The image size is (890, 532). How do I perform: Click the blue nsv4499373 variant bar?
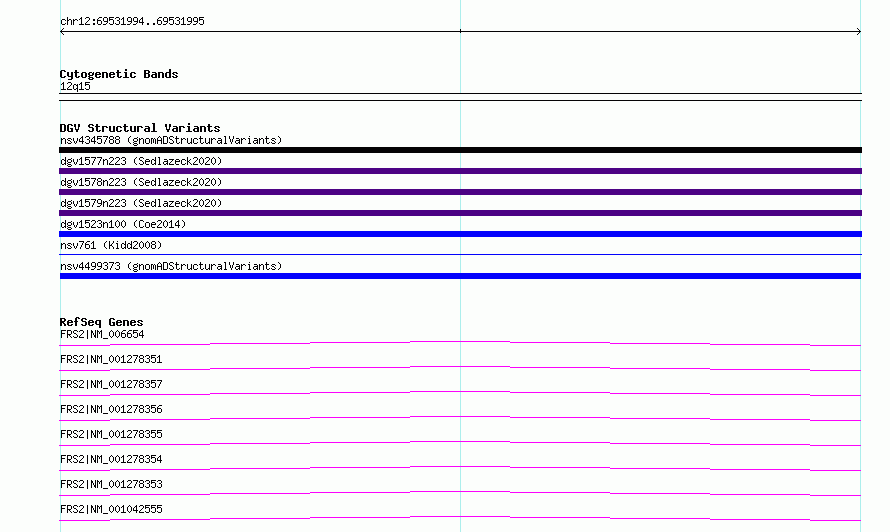click(460, 276)
